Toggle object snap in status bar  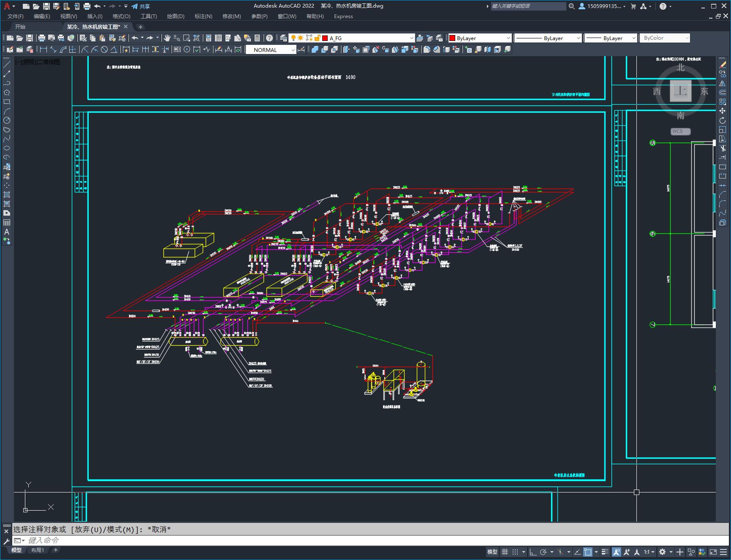587,552
